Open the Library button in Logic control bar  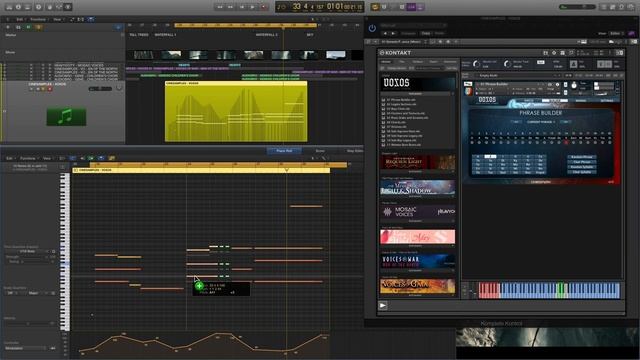click(9, 7)
